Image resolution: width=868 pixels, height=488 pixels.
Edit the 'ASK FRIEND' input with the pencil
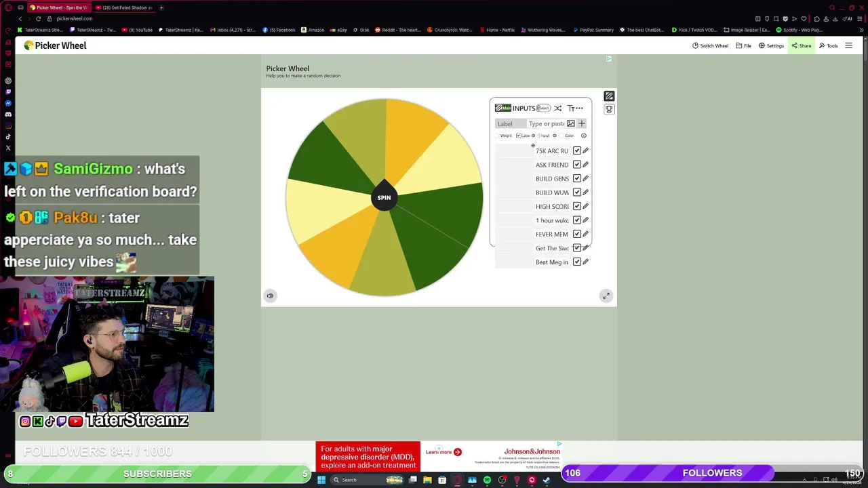click(586, 165)
